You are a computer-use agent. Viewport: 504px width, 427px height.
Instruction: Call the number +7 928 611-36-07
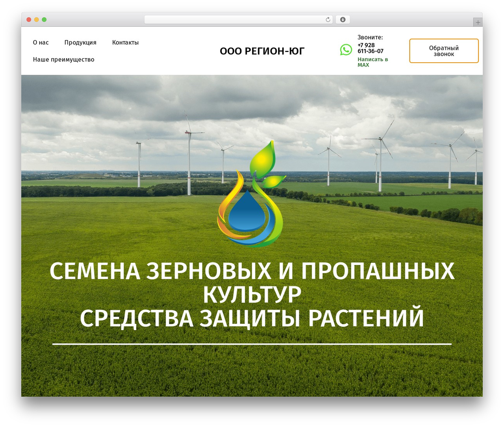click(x=371, y=48)
